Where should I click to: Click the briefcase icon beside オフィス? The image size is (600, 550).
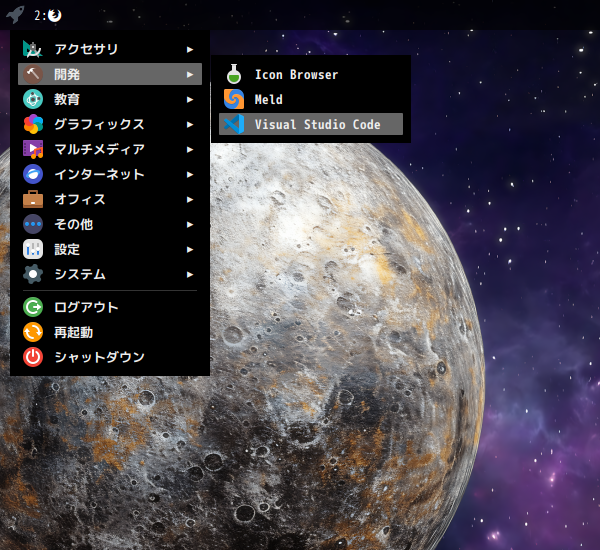pos(33,199)
